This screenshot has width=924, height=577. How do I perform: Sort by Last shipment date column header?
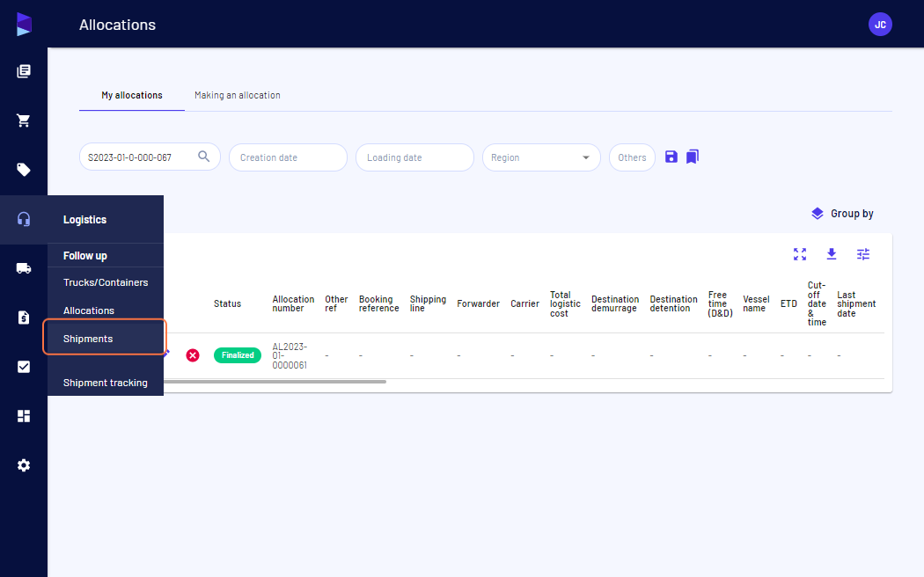pos(856,303)
